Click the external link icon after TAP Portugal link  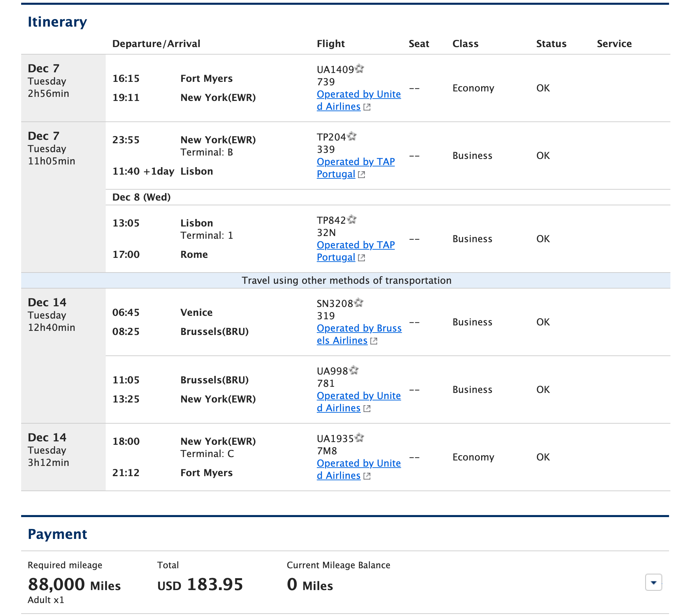pyautogui.click(x=361, y=174)
